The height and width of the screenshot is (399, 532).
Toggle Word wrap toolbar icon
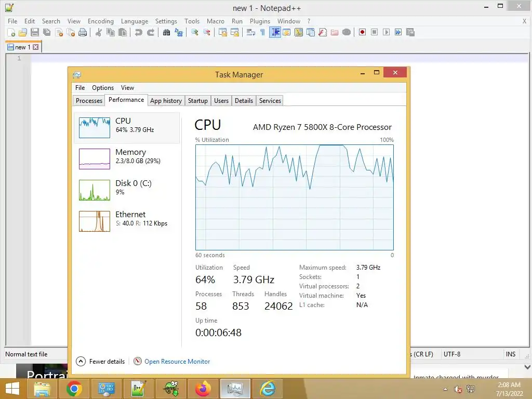(251, 32)
